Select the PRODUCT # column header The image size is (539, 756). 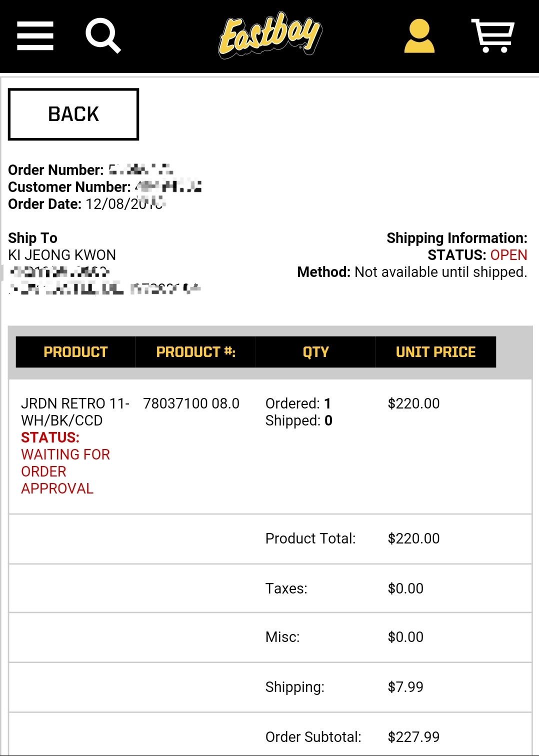[x=195, y=352]
